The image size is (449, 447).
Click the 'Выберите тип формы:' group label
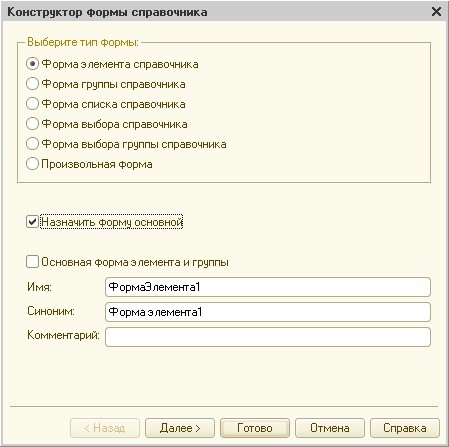click(x=83, y=42)
